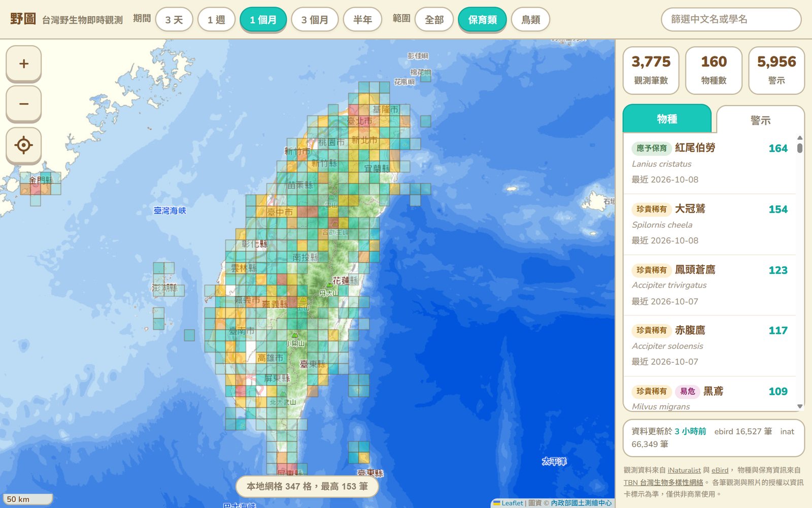The height and width of the screenshot is (508, 812).
Task: Select the 半年 period filter
Action: pyautogui.click(x=363, y=20)
